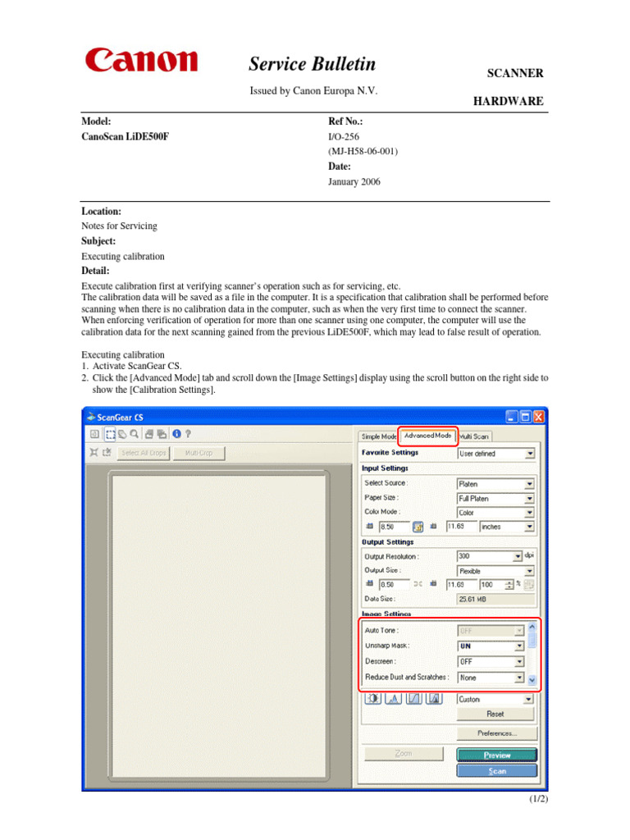Switch to the Advanced Mode tab
Viewport: 630px width, 840px height.
(427, 436)
